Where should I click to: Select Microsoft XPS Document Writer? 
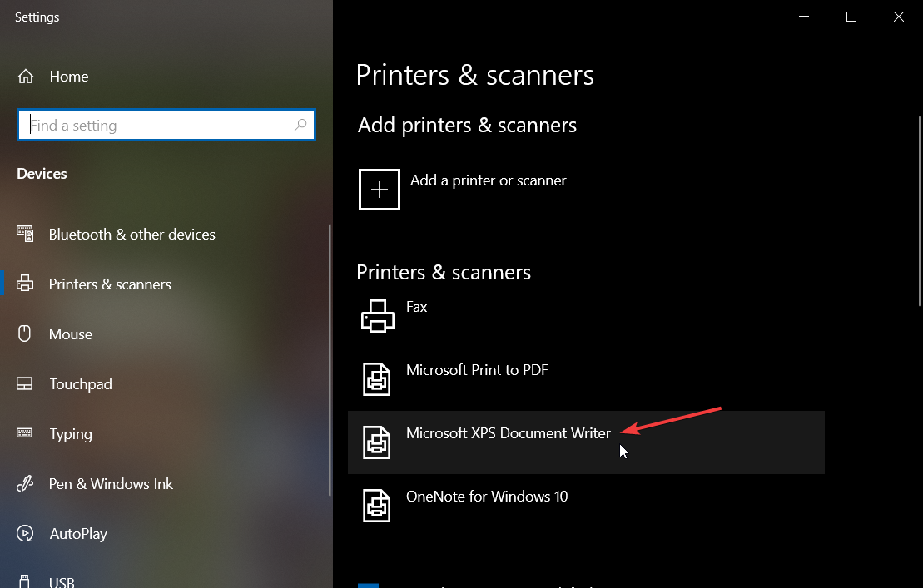click(586, 442)
